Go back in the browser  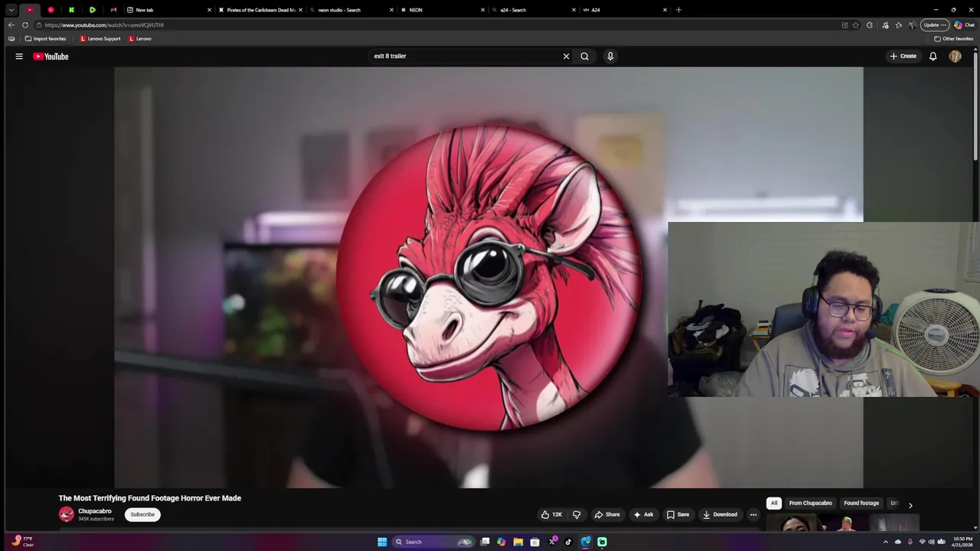(11, 24)
